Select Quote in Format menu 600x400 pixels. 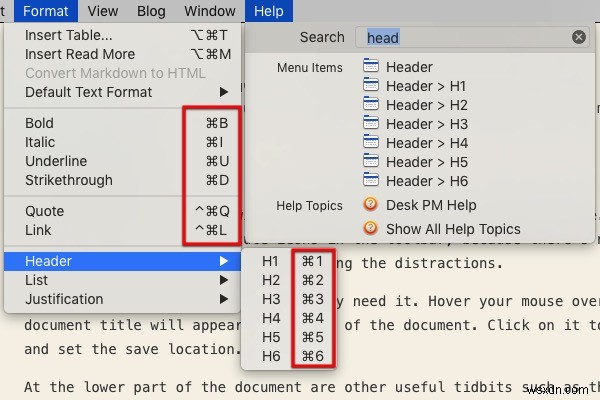(122, 211)
